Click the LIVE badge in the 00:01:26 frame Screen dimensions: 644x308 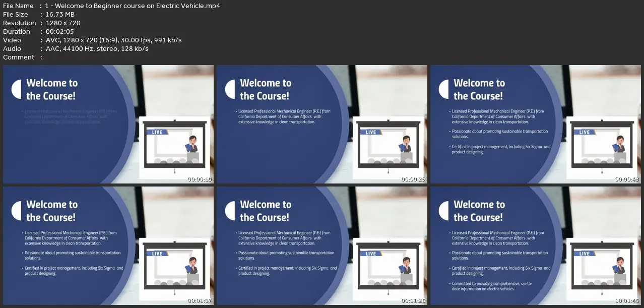pos(371,254)
